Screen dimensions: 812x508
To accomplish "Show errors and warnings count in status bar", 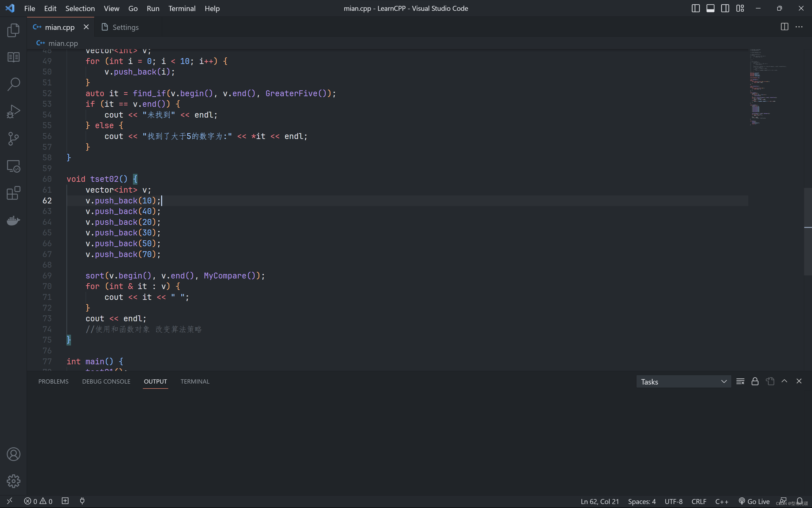I will tap(38, 501).
